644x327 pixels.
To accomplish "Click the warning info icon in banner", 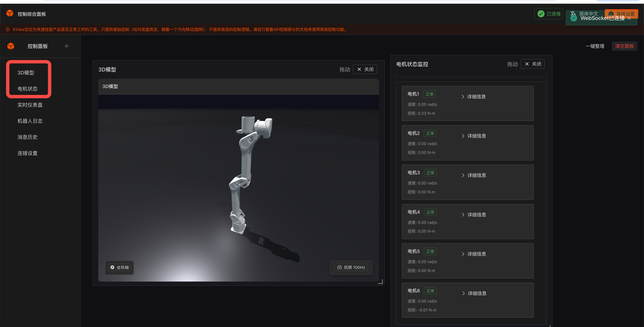I will [x=8, y=30].
